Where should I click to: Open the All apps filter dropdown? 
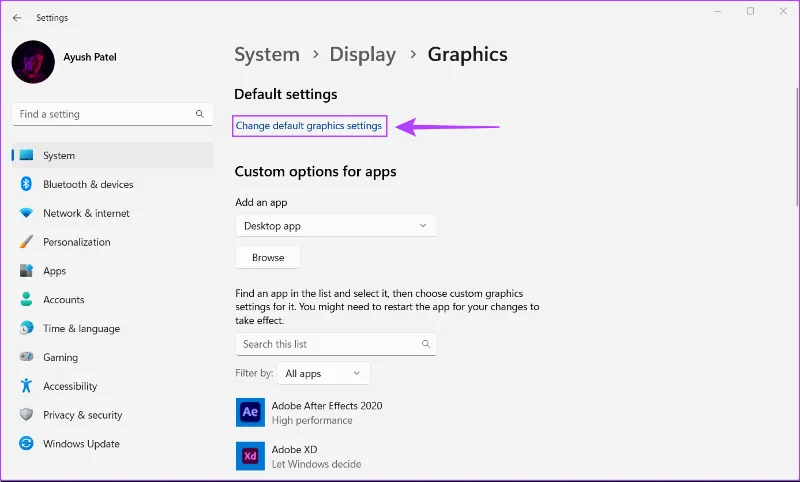click(x=323, y=373)
